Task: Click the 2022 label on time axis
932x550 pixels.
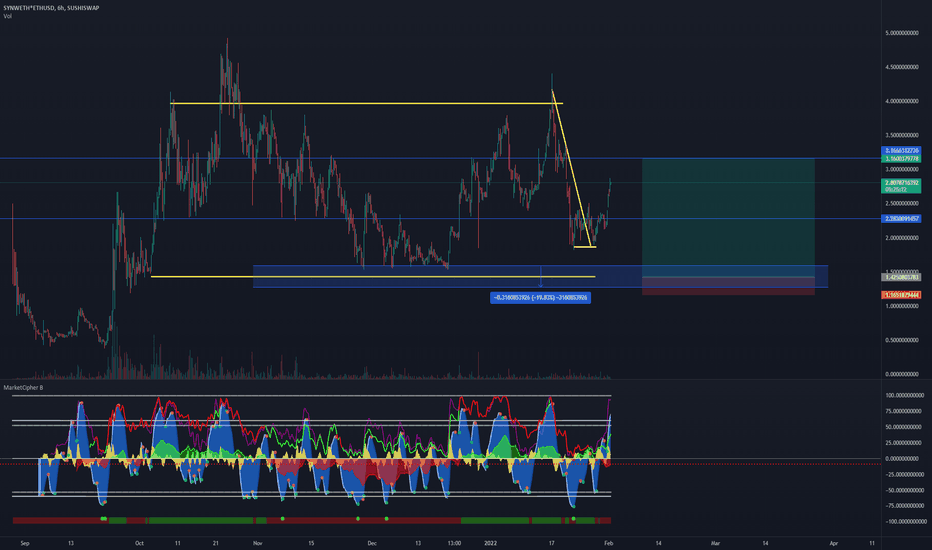Action: pos(490,543)
